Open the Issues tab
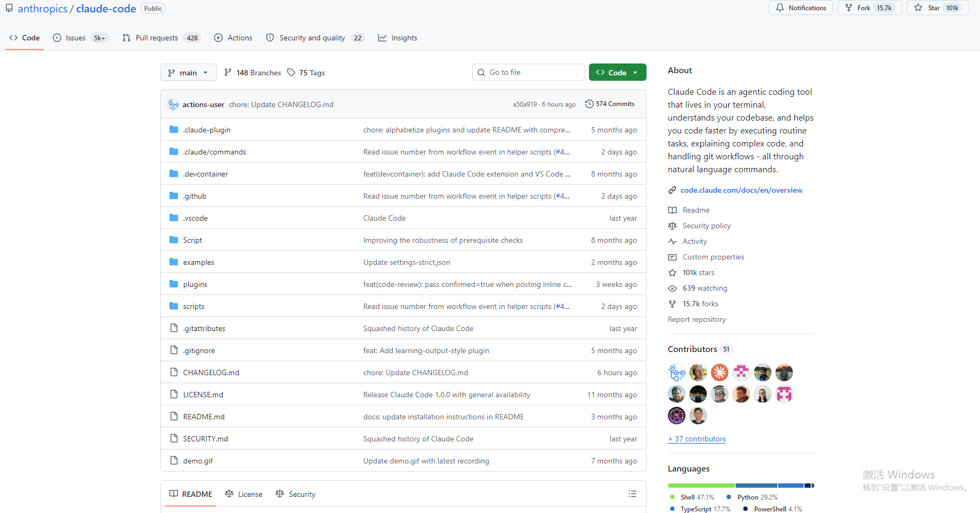 click(x=81, y=38)
